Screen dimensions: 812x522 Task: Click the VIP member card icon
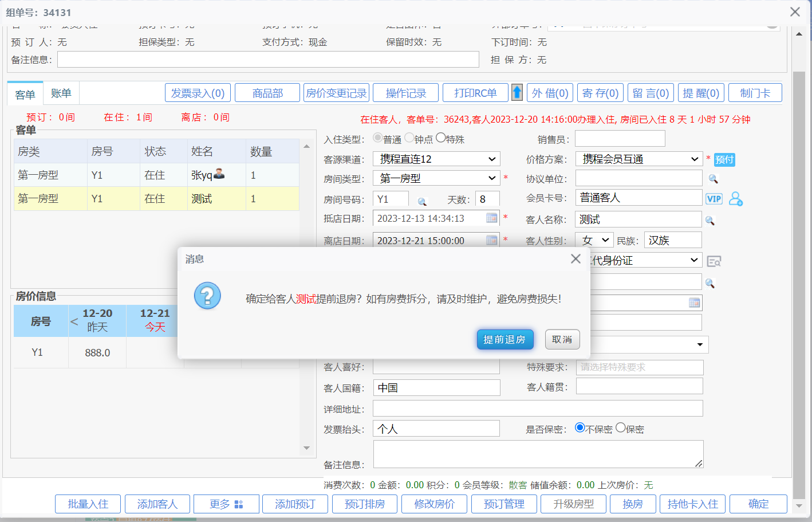[714, 199]
